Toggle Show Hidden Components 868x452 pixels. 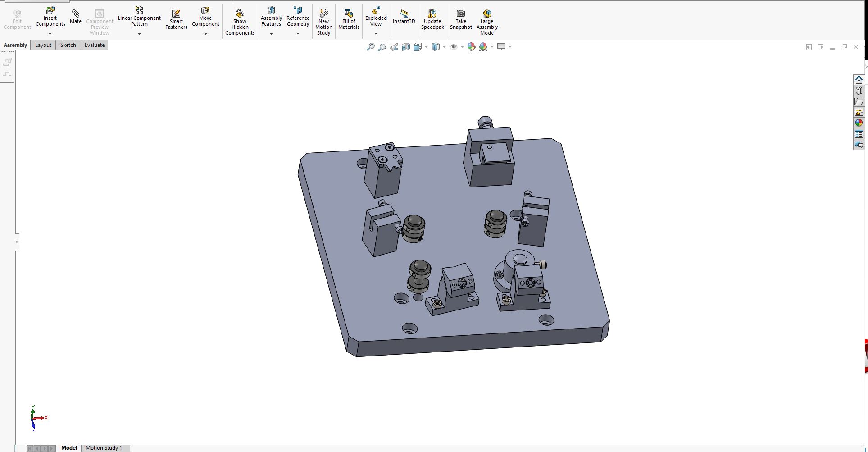pos(240,23)
